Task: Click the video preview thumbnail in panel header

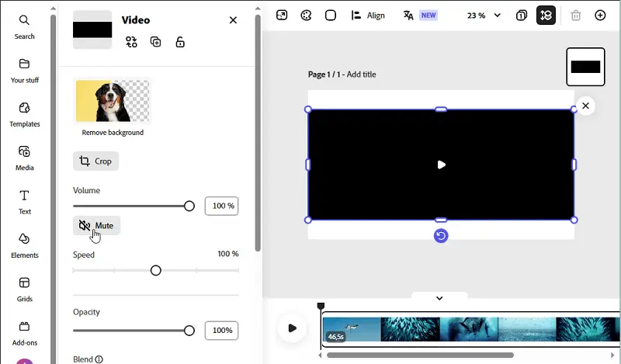Action: pyautogui.click(x=92, y=29)
